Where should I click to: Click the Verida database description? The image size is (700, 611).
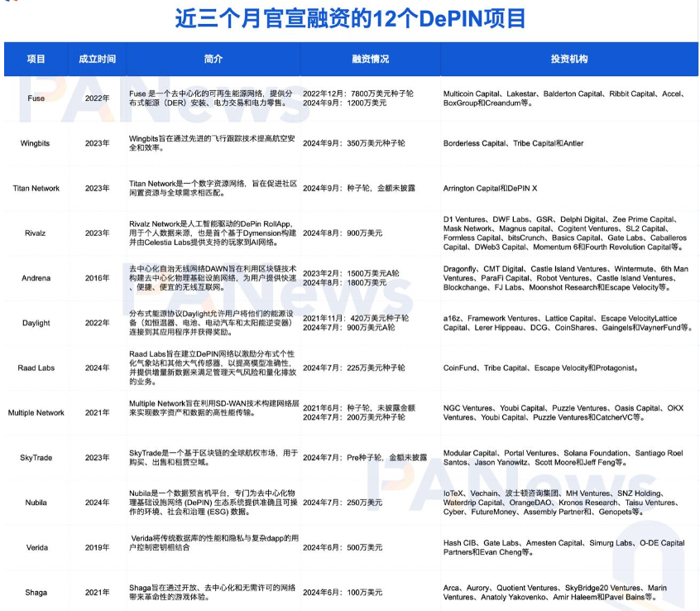(x=213, y=543)
